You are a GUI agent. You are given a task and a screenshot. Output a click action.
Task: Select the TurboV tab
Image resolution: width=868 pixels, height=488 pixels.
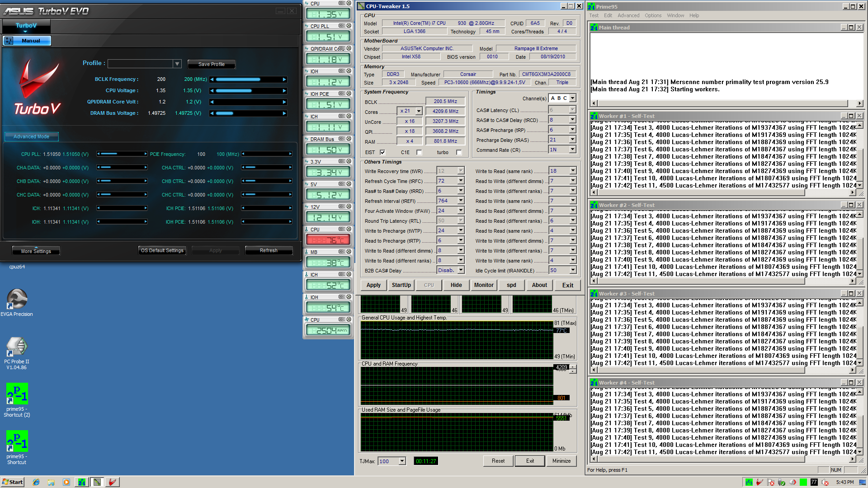[26, 26]
